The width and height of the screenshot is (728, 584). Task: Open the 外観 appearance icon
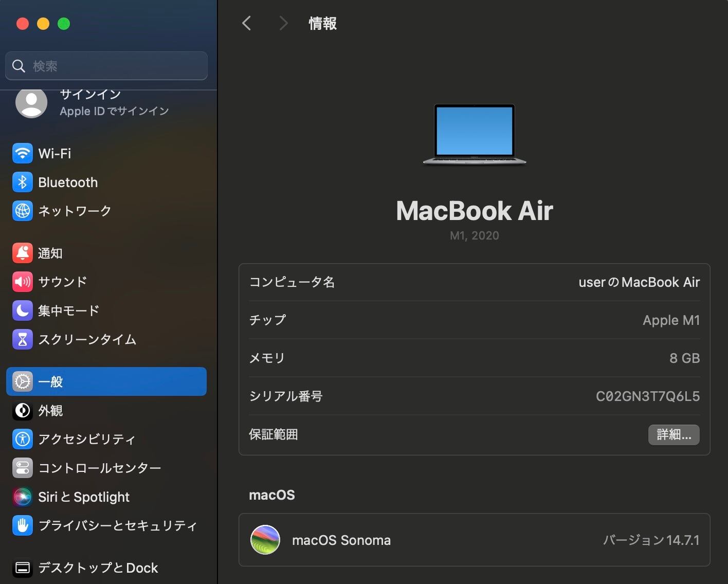click(23, 410)
